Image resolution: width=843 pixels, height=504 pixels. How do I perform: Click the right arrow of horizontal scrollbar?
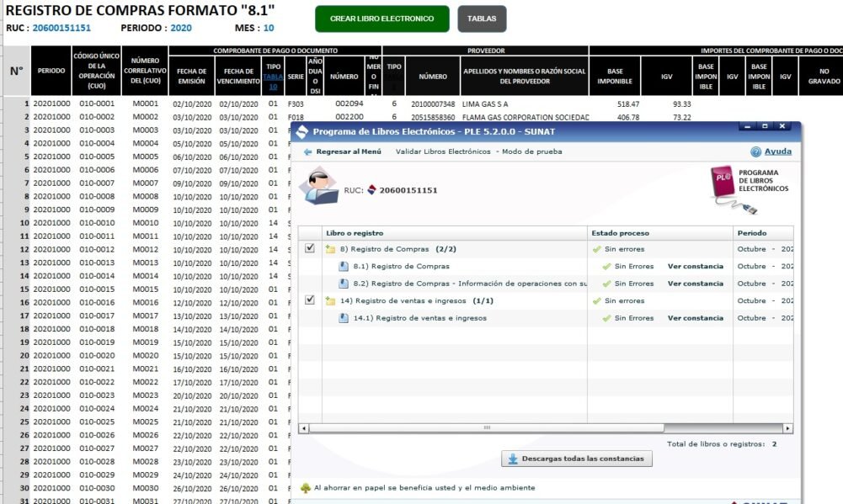click(x=787, y=428)
